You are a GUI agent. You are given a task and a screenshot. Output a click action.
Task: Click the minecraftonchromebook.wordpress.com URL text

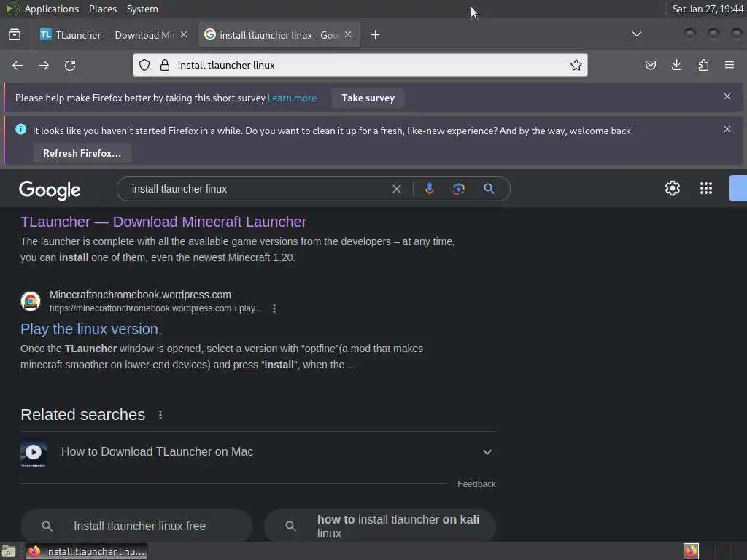pos(156,308)
